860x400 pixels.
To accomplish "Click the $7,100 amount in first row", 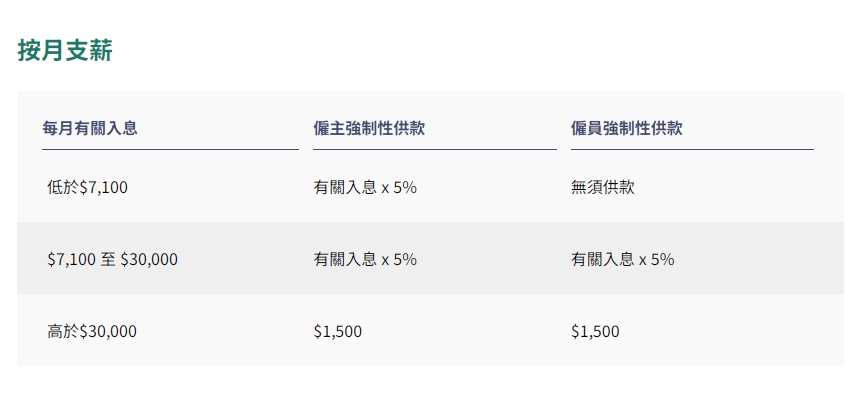I will 104,188.
